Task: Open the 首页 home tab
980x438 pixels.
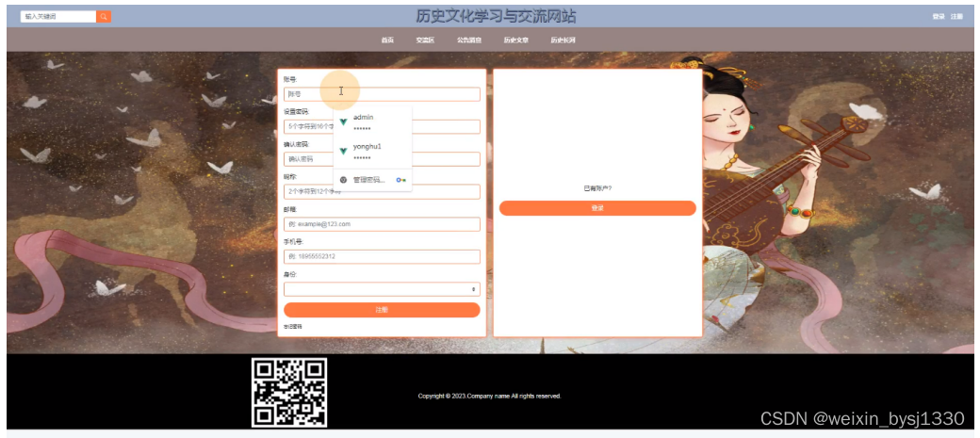Action: click(x=387, y=40)
